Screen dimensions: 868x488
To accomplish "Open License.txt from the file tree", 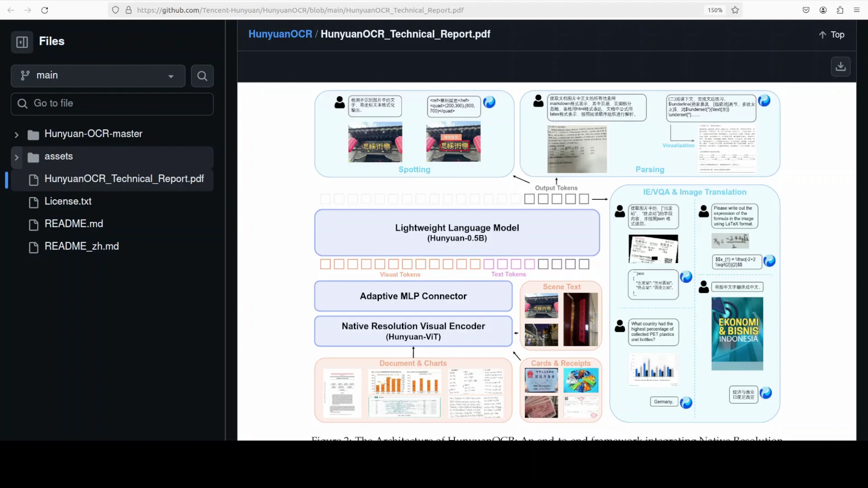I will point(68,202).
